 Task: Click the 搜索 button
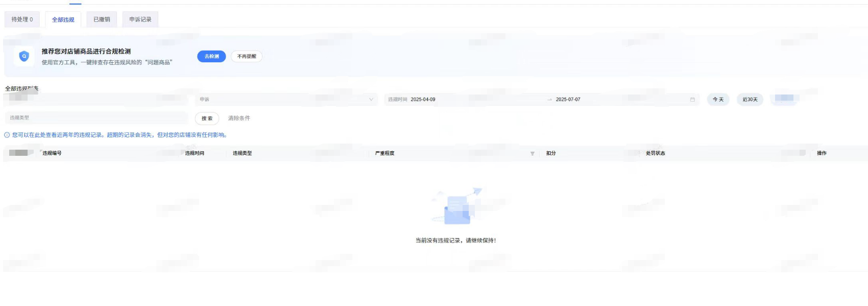[x=207, y=118]
